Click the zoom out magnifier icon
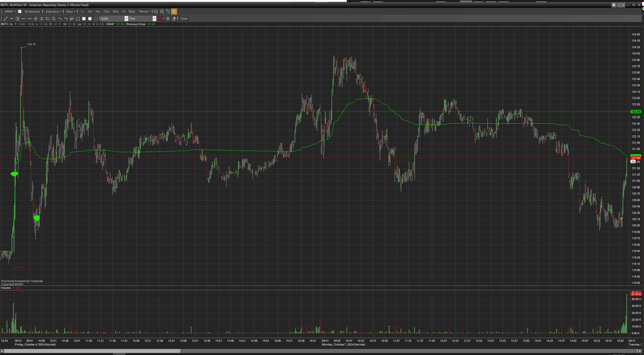This screenshot has width=644, height=355. [x=156, y=12]
